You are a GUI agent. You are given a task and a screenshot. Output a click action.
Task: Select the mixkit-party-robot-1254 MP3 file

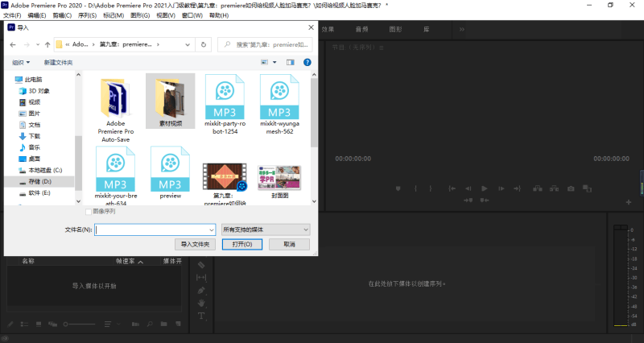pyautogui.click(x=225, y=105)
